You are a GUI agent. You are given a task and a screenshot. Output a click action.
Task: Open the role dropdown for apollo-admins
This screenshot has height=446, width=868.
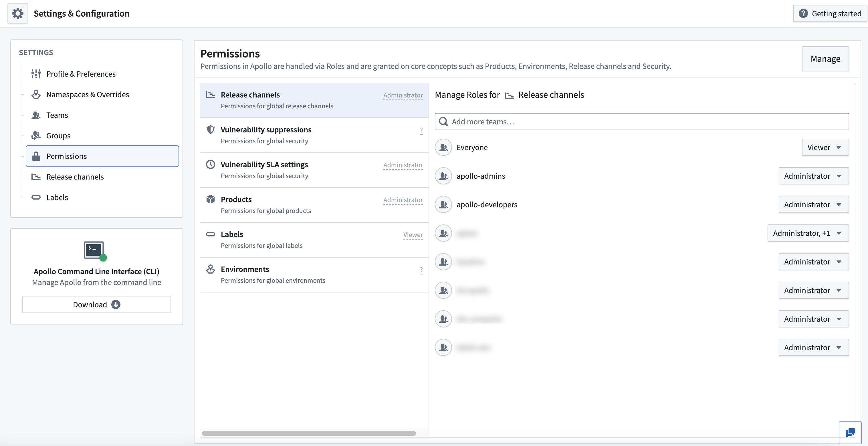[813, 176]
